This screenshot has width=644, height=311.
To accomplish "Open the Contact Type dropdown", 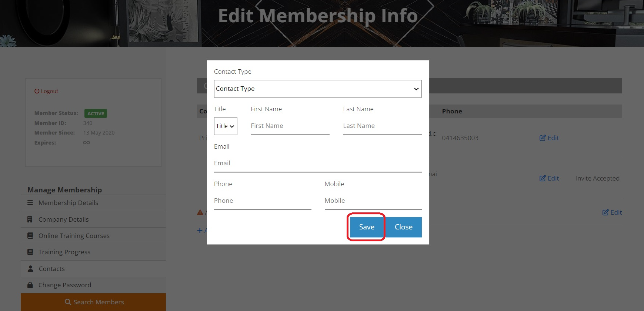I will 317,89.
